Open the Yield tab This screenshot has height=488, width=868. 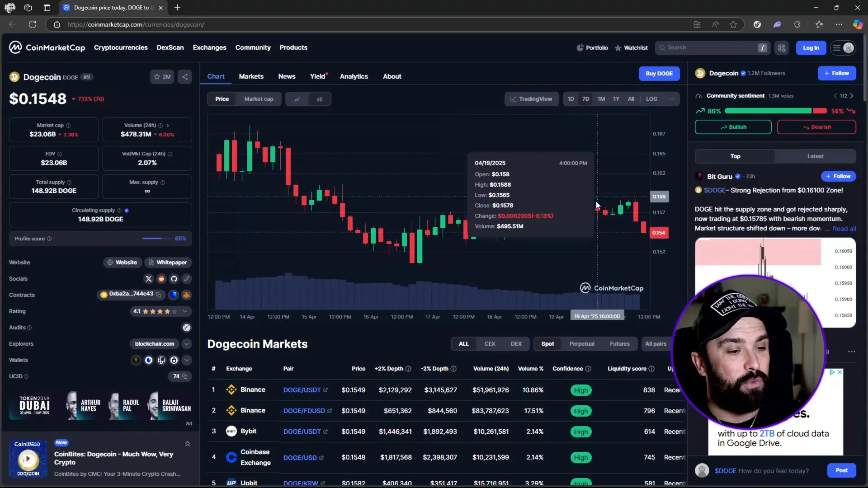click(318, 76)
